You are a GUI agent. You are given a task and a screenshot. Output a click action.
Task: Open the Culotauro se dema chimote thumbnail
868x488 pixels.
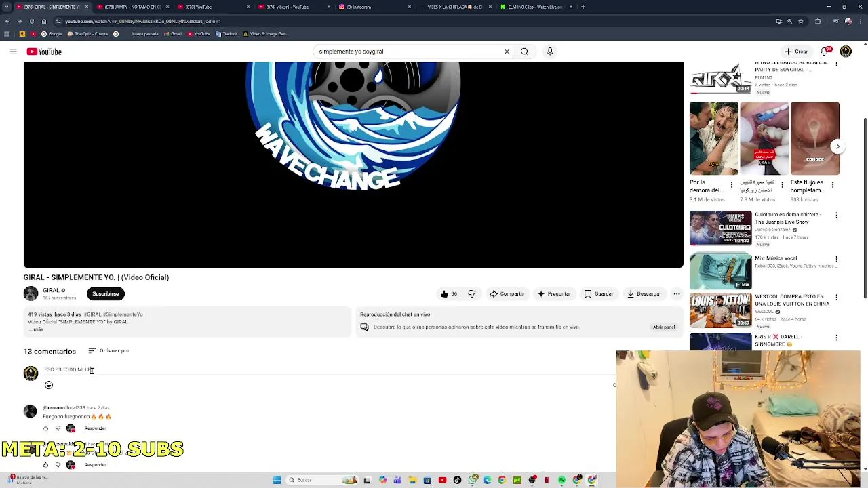click(x=721, y=228)
